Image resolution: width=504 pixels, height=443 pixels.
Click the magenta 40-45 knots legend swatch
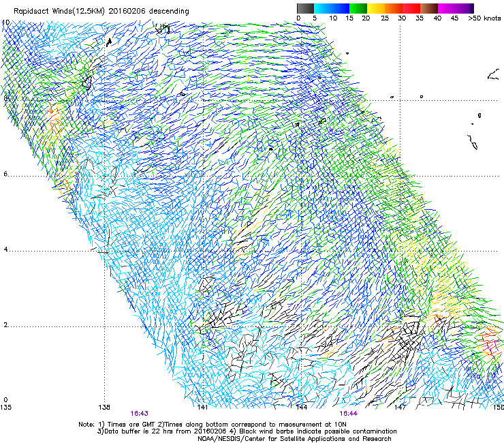point(447,8)
